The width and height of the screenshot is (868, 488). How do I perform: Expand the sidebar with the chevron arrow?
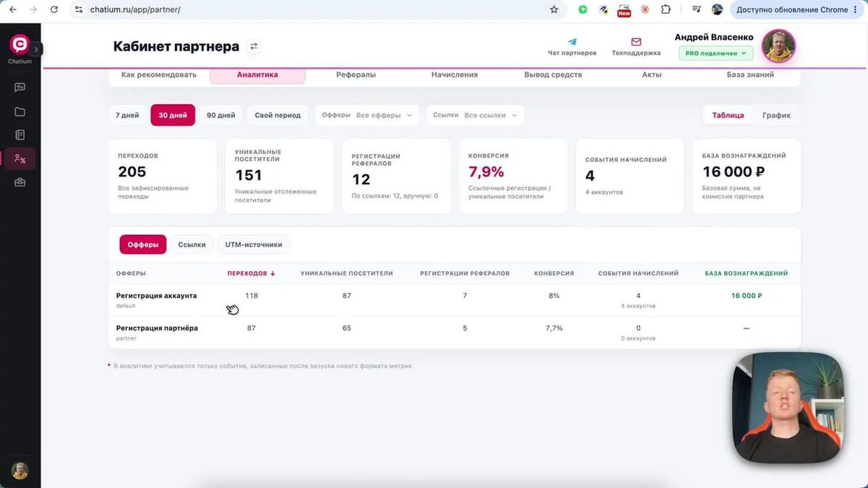pos(37,49)
